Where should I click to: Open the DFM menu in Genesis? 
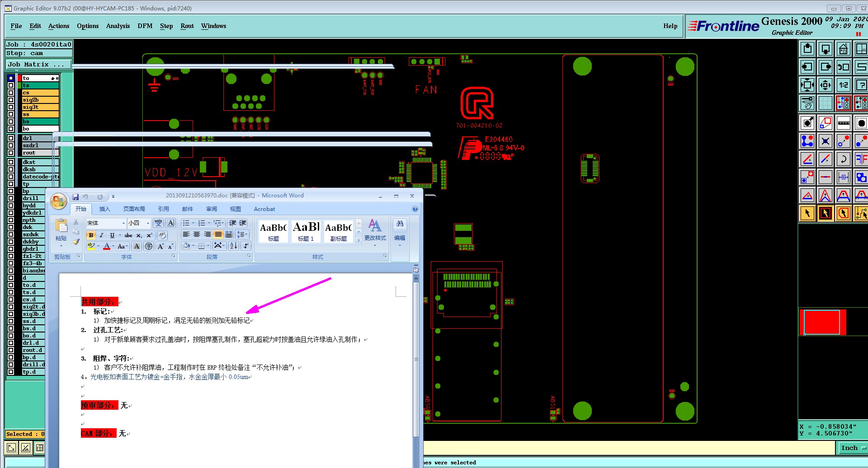(x=145, y=26)
